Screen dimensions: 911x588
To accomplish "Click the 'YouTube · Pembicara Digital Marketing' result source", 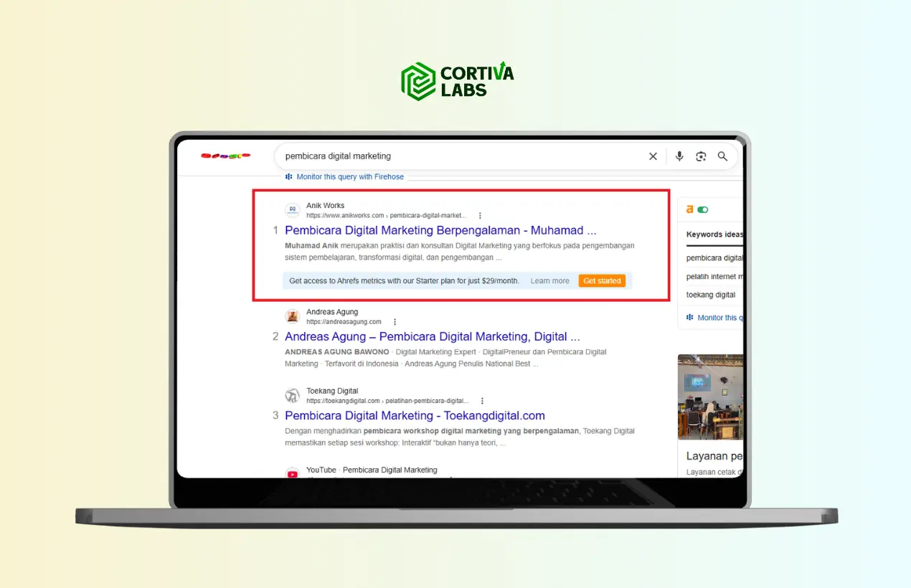I will (372, 470).
